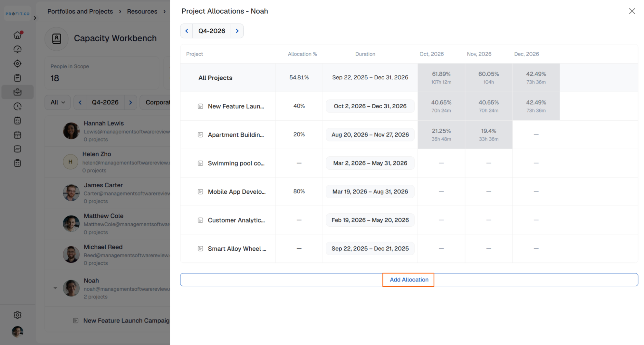Image resolution: width=644 pixels, height=345 pixels.
Task: Click project icon beside Mobile App Development
Action: (x=200, y=192)
